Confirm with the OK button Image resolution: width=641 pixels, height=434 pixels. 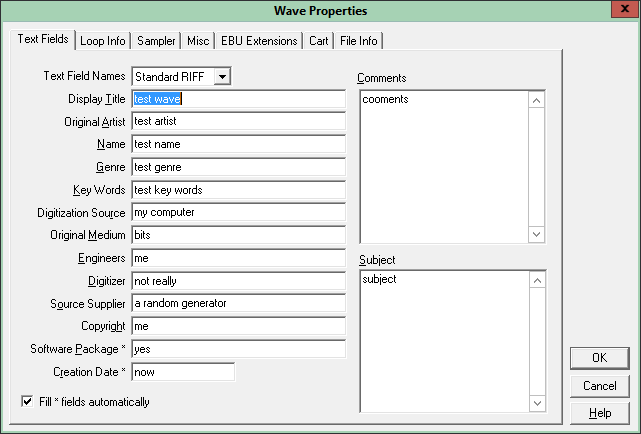[x=599, y=358]
